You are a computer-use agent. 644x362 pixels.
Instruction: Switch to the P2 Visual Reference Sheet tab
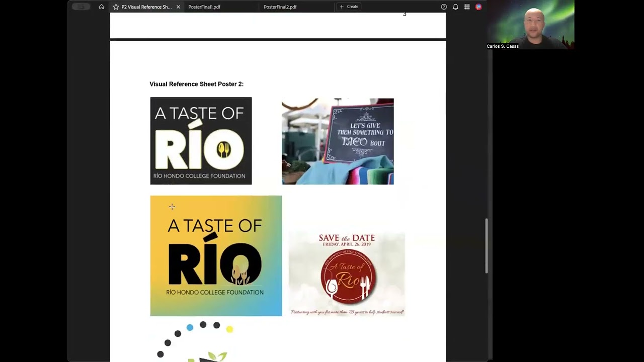coord(146,7)
